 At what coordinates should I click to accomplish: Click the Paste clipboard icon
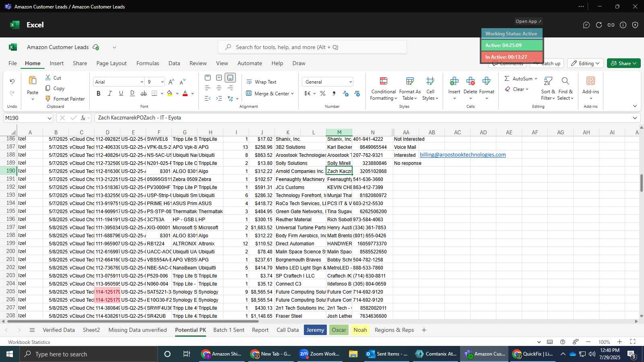click(33, 80)
